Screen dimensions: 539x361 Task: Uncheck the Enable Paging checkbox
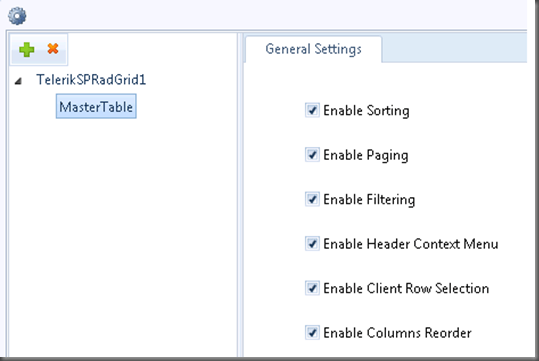coord(312,155)
